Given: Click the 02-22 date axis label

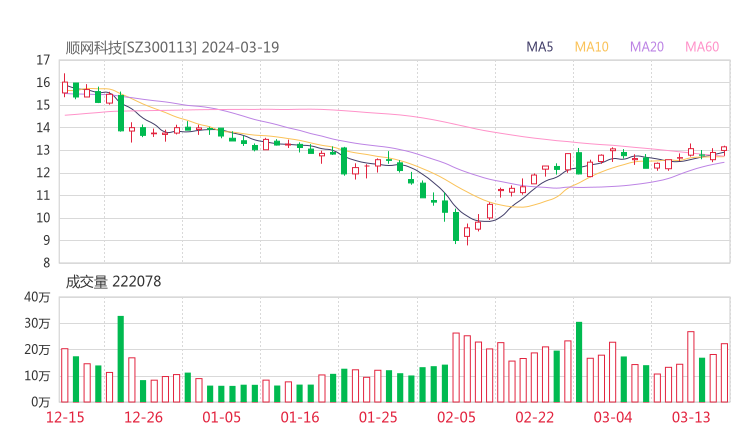Looking at the screenshot, I should pos(535,417).
